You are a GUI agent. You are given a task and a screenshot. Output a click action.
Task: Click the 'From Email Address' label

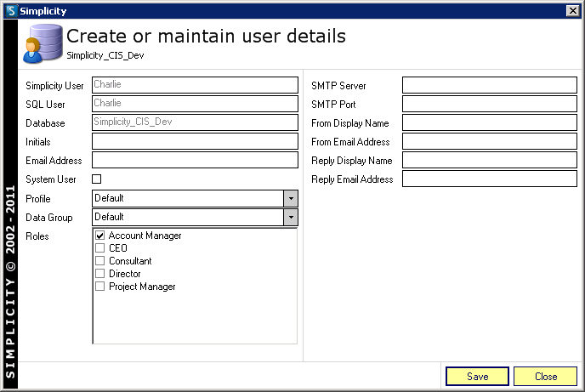coord(350,142)
